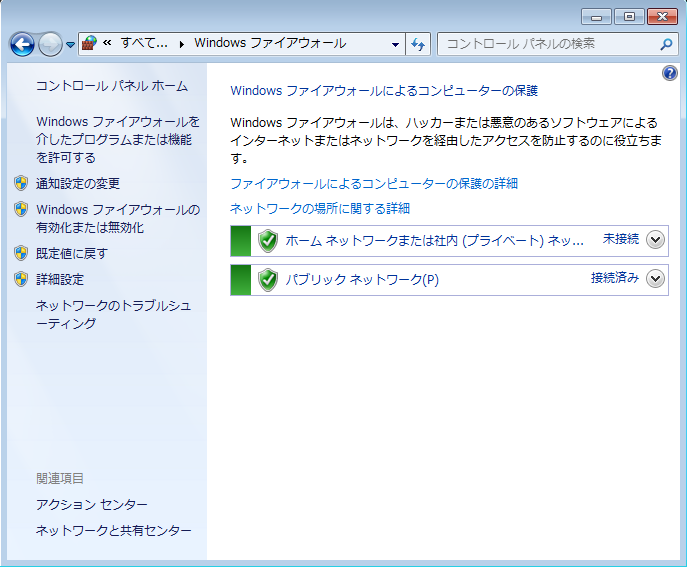Viewport: 687px width, 567px height.
Task: Open ネットワークと共有センター link
Action: (113, 531)
